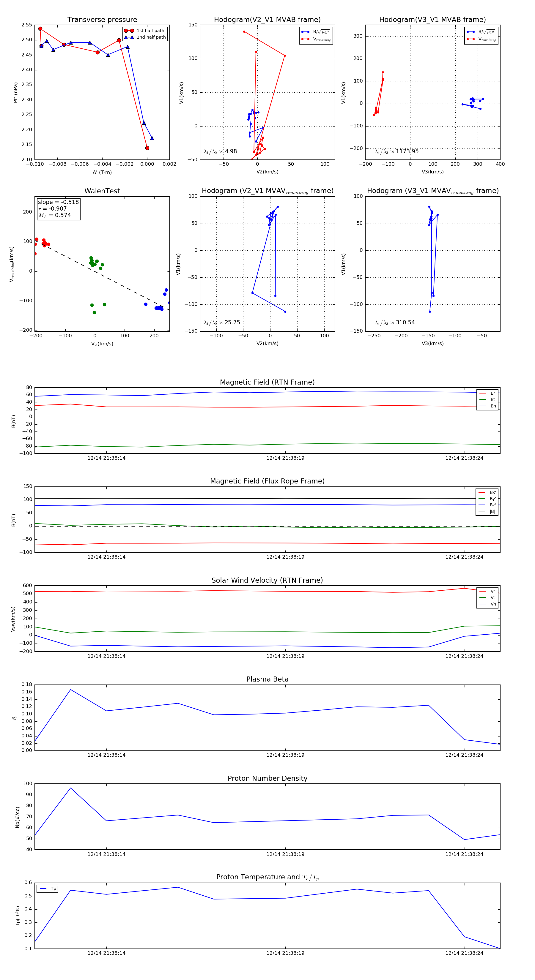Click the Pt' (nPa) axis label
The image size is (535, 980).
(16, 92)
